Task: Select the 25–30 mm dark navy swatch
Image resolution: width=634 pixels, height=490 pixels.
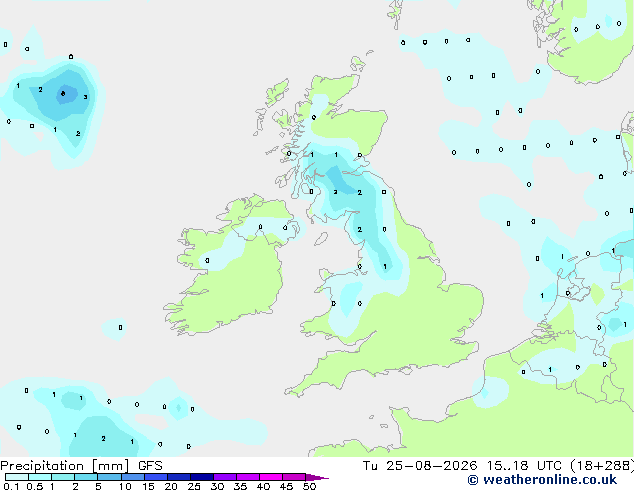Action: (202, 477)
